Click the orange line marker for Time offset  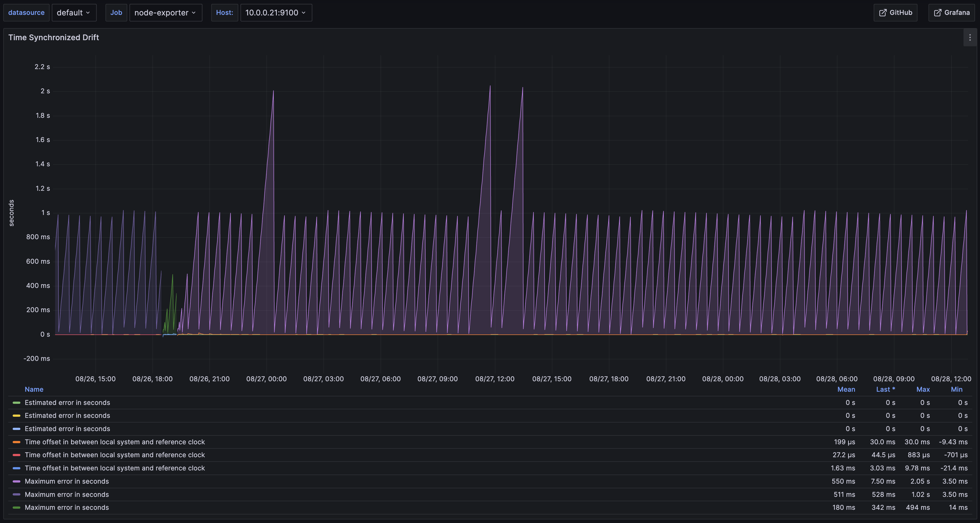pyautogui.click(x=17, y=442)
